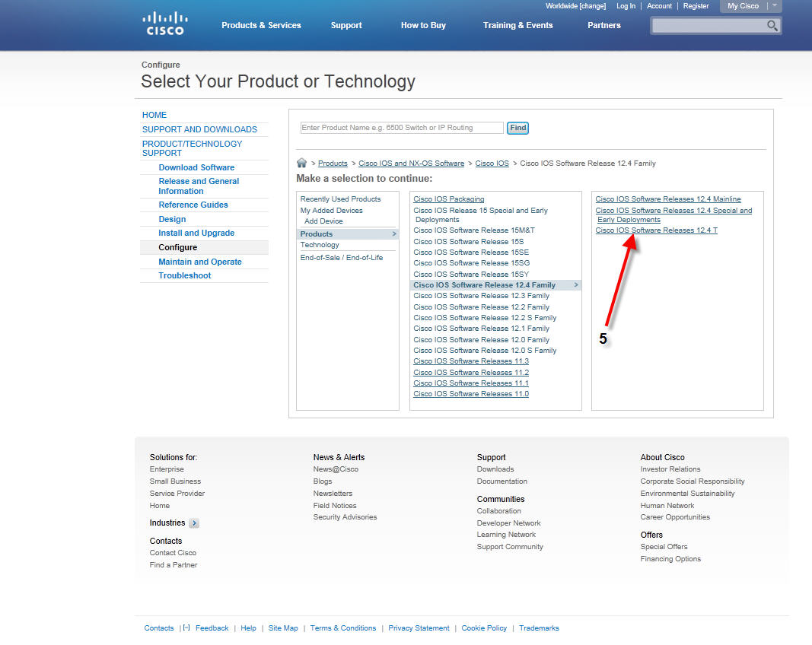812x645 pixels.
Task: Click Security Advisories footer link
Action: pyautogui.click(x=345, y=517)
